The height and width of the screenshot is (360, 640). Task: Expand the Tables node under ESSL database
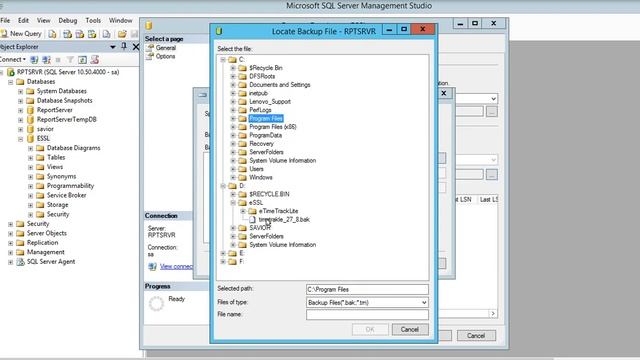[x=31, y=158]
